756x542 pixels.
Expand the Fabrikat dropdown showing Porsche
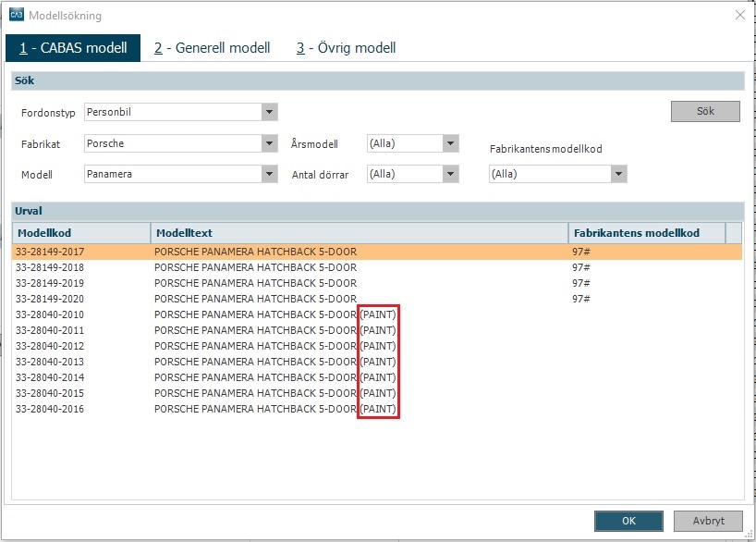tap(270, 143)
